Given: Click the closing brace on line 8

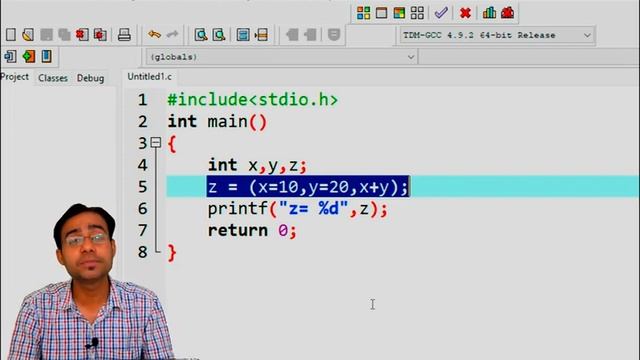Looking at the screenshot, I should click(x=172, y=253).
